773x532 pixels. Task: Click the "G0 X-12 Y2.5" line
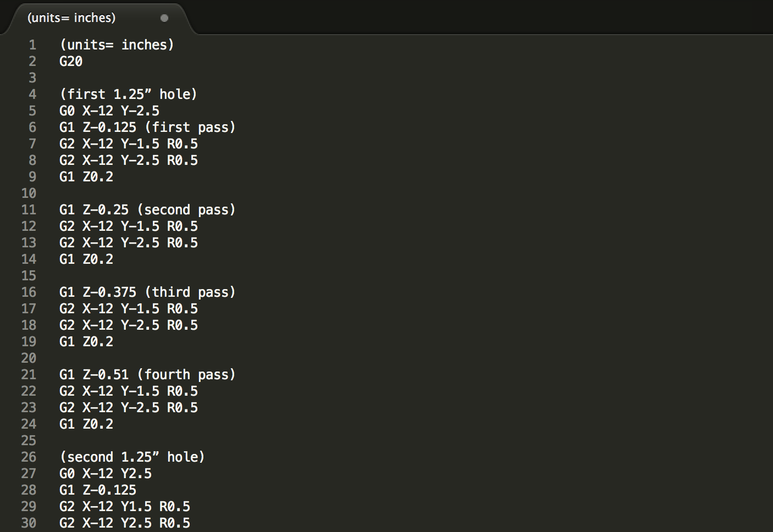(x=105, y=474)
